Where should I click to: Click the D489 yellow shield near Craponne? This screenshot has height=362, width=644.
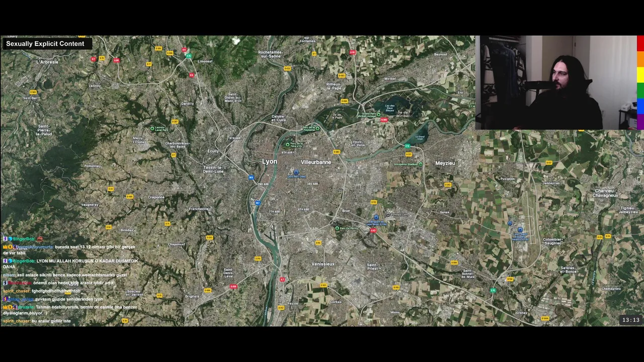pos(130,197)
